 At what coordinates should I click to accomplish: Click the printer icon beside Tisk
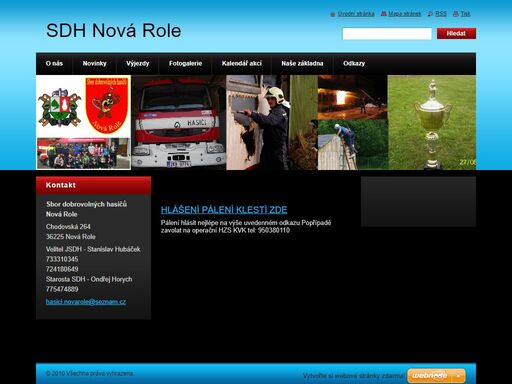(x=456, y=14)
